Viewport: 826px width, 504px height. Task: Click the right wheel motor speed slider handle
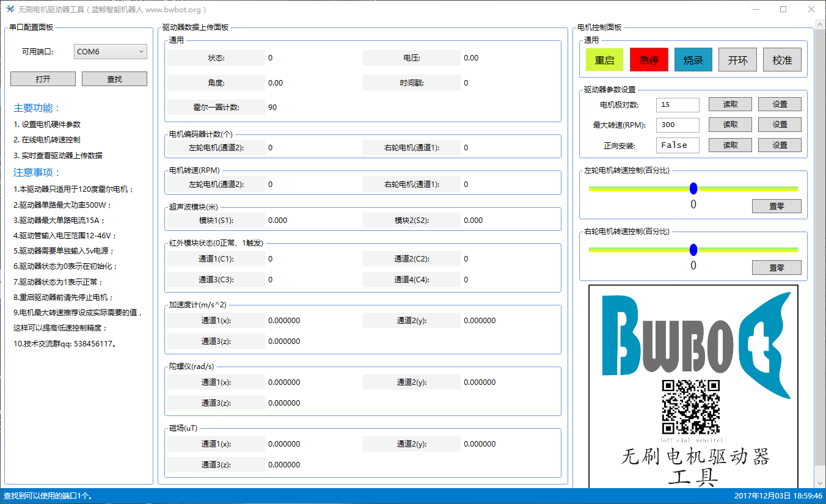click(x=693, y=249)
